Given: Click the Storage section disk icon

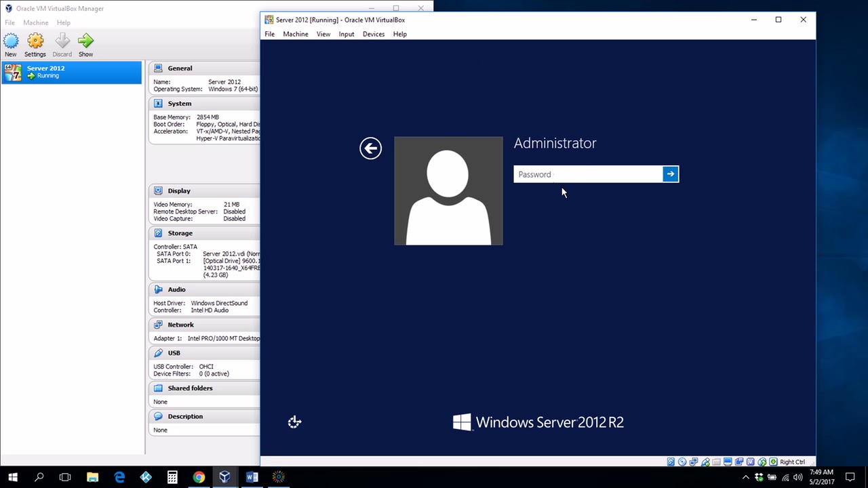Looking at the screenshot, I should (158, 232).
